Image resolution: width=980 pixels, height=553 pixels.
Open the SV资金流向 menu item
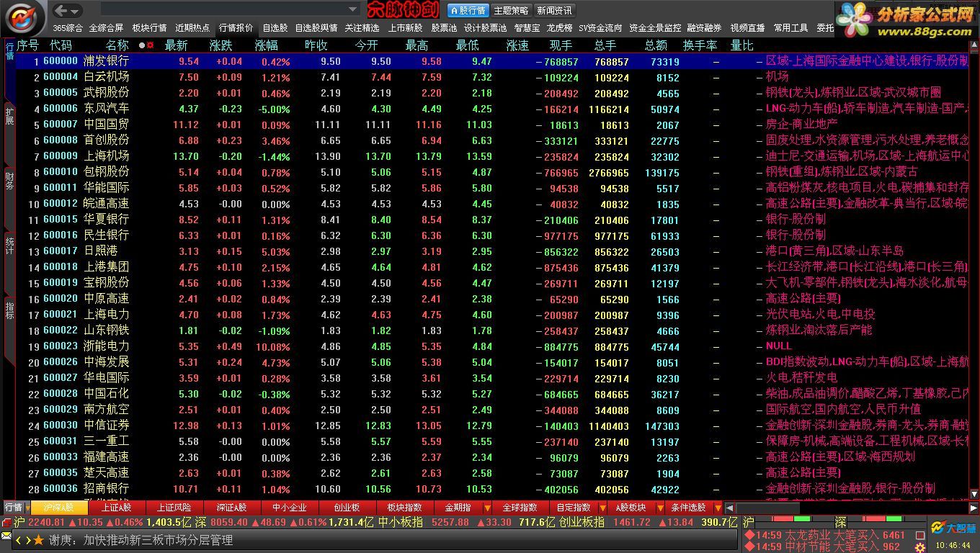point(600,28)
